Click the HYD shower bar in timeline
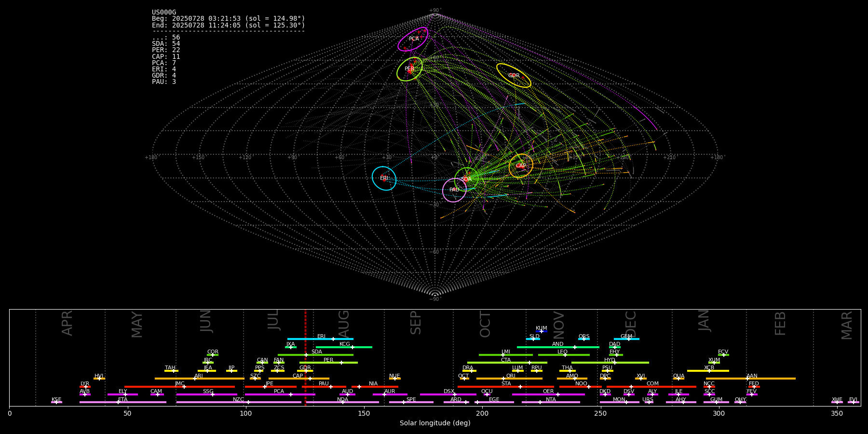868x434 pixels. tap(610, 363)
